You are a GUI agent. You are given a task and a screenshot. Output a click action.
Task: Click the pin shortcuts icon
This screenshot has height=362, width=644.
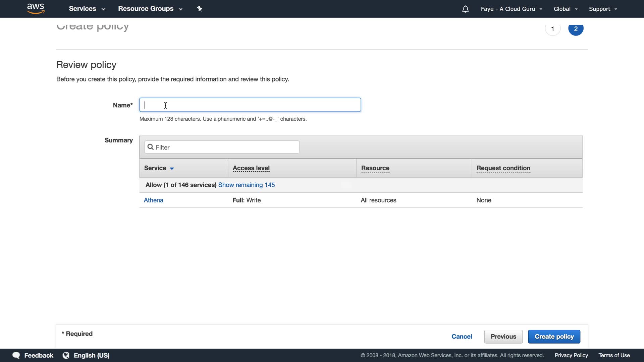[x=200, y=9]
